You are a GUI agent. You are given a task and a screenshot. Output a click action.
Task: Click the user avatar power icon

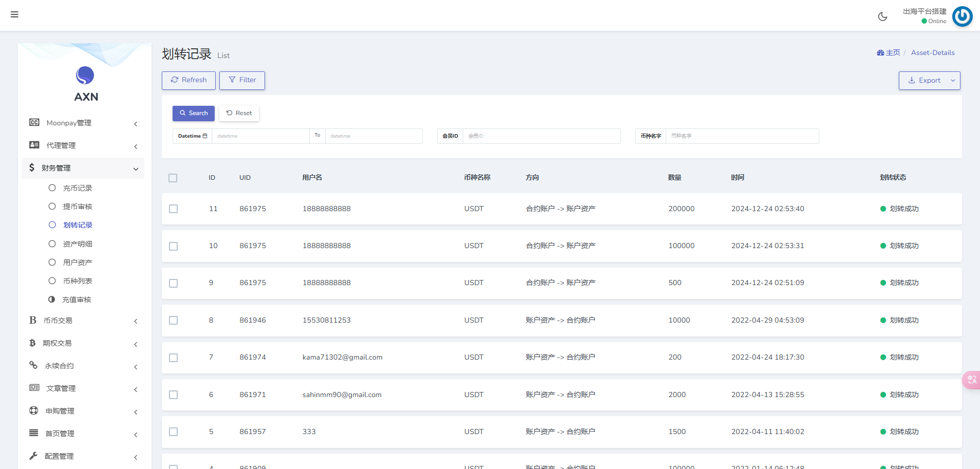pos(962,16)
